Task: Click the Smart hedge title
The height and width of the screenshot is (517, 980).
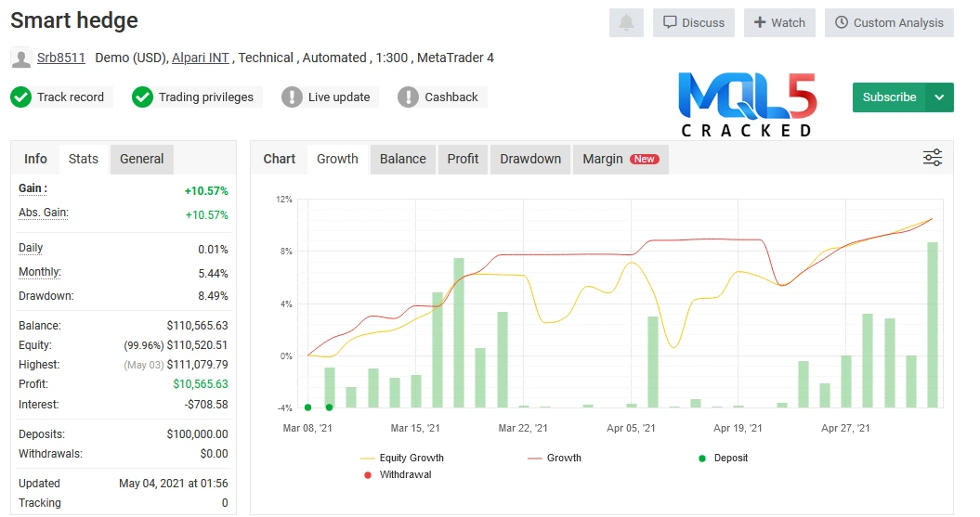Action: coord(74,20)
